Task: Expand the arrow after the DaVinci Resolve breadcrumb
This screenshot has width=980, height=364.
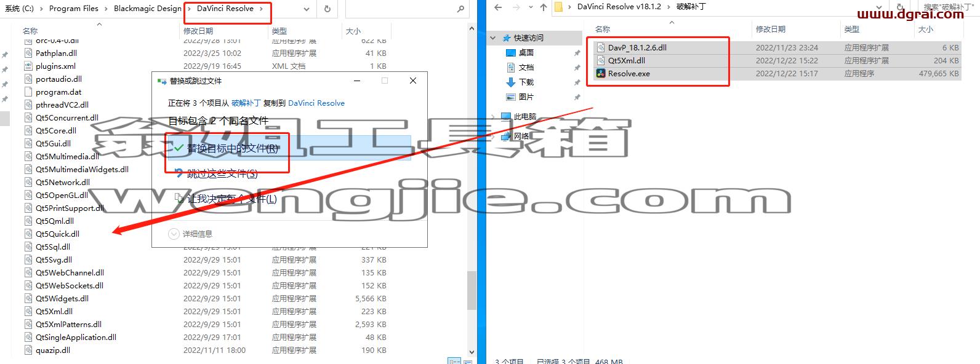Action: [x=261, y=9]
